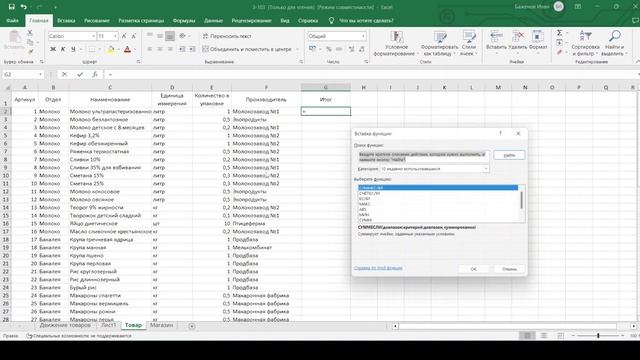Click the formula bar input field
The image size is (640, 360).
coord(371,74)
